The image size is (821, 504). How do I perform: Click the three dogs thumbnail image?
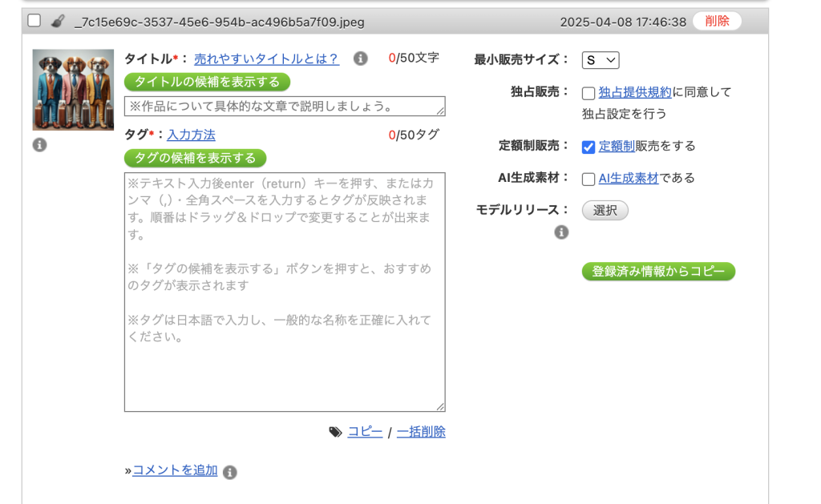point(73,90)
